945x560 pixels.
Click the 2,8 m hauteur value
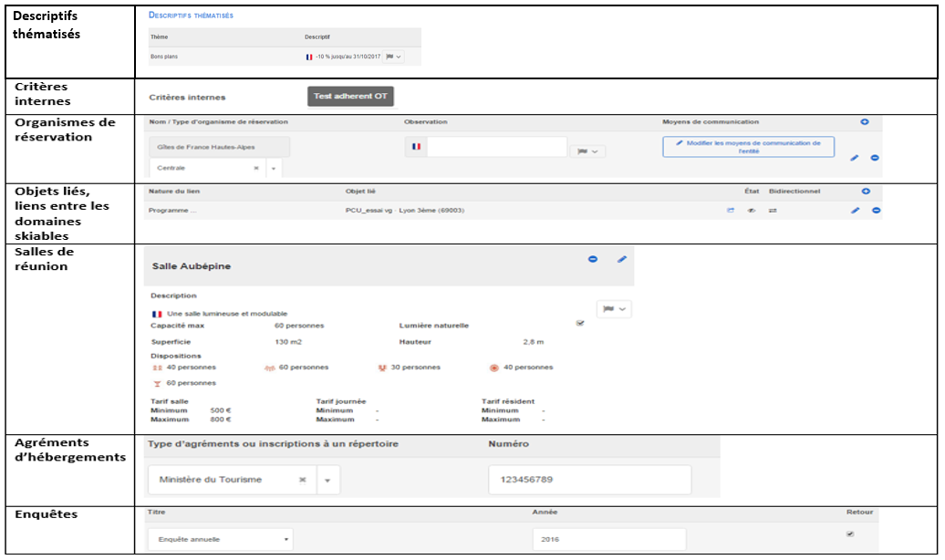pos(534,342)
